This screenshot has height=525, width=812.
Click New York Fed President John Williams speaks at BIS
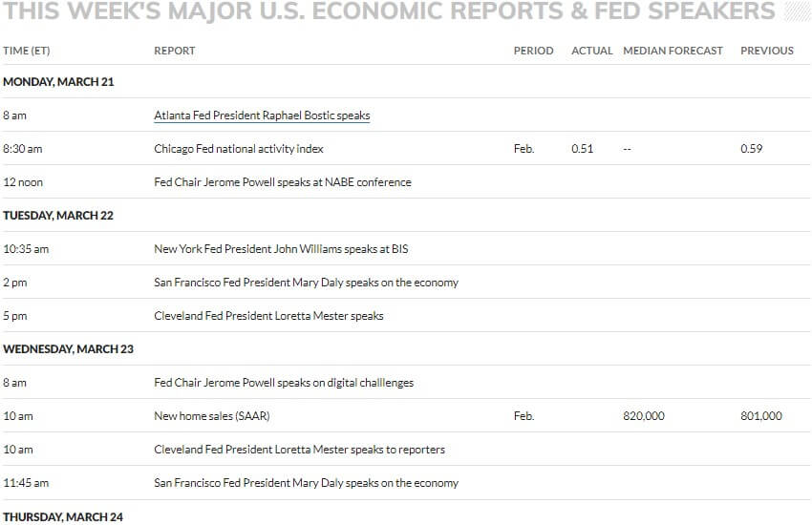pyautogui.click(x=281, y=249)
